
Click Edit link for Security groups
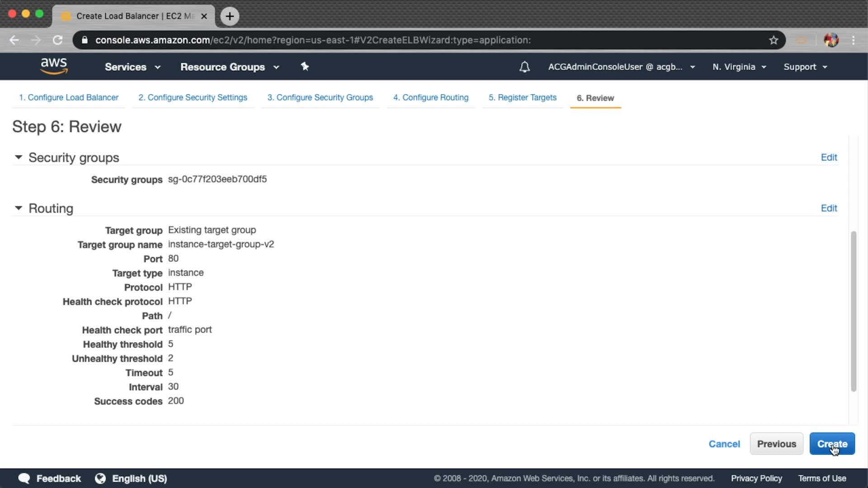point(829,157)
